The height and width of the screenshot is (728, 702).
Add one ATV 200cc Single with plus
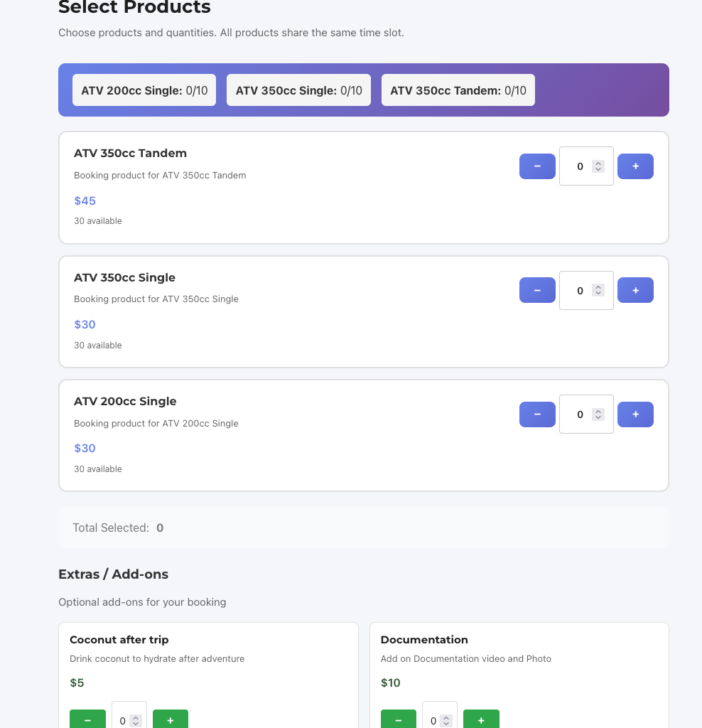coord(635,414)
